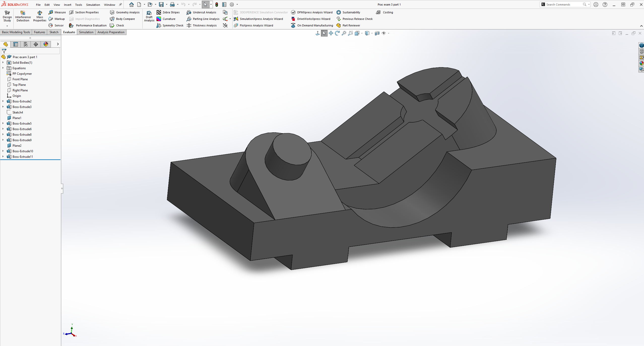644x346 pixels.
Task: Open the Basic Modeling Tools tab
Action: click(x=16, y=32)
